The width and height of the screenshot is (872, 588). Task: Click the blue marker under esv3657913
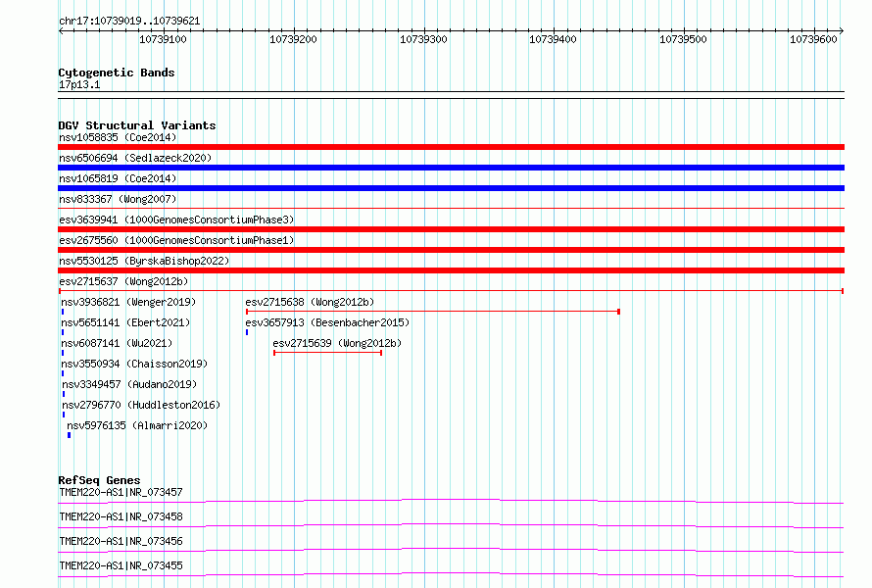point(247,332)
